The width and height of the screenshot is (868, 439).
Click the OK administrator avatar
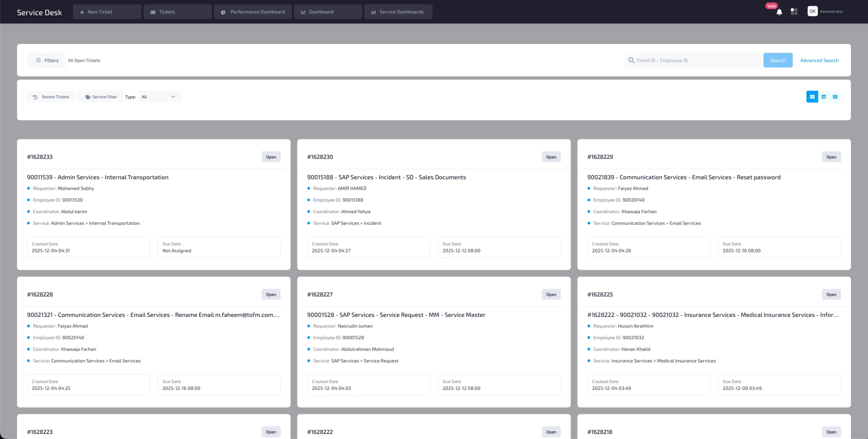[x=812, y=11]
